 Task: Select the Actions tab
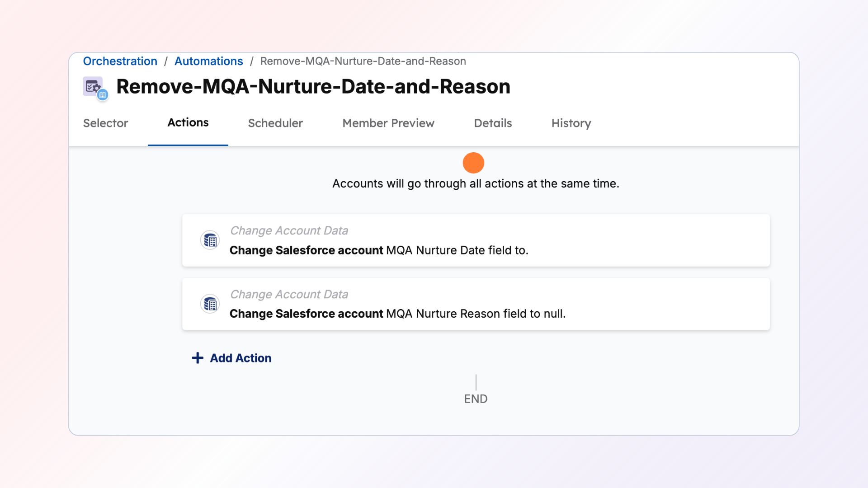pos(188,122)
